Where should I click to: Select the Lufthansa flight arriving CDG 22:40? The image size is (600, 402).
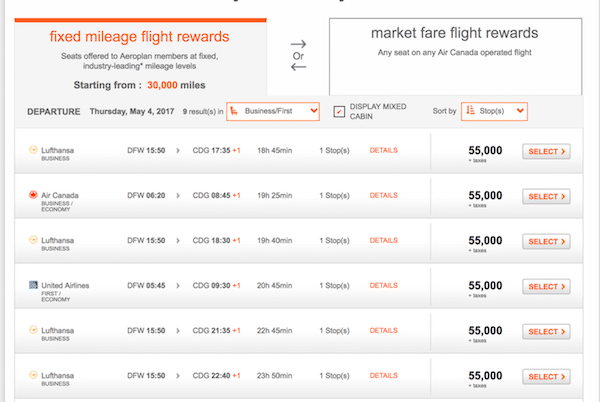pos(546,377)
